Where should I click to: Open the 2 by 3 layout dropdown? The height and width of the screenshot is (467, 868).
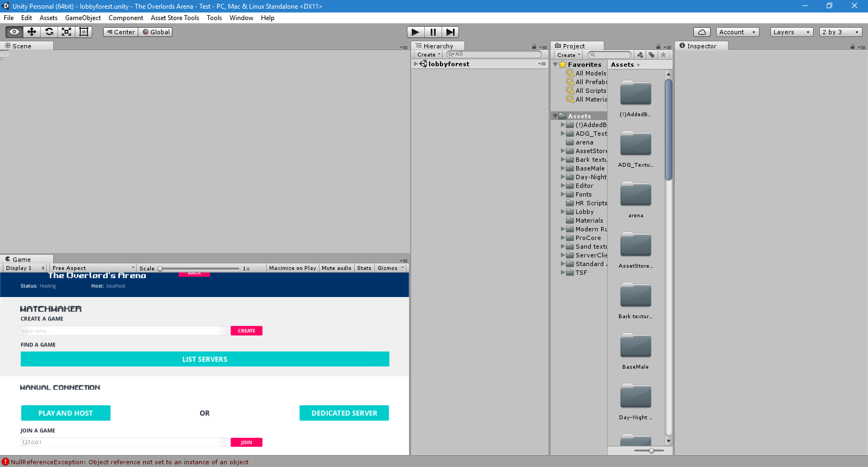click(841, 32)
